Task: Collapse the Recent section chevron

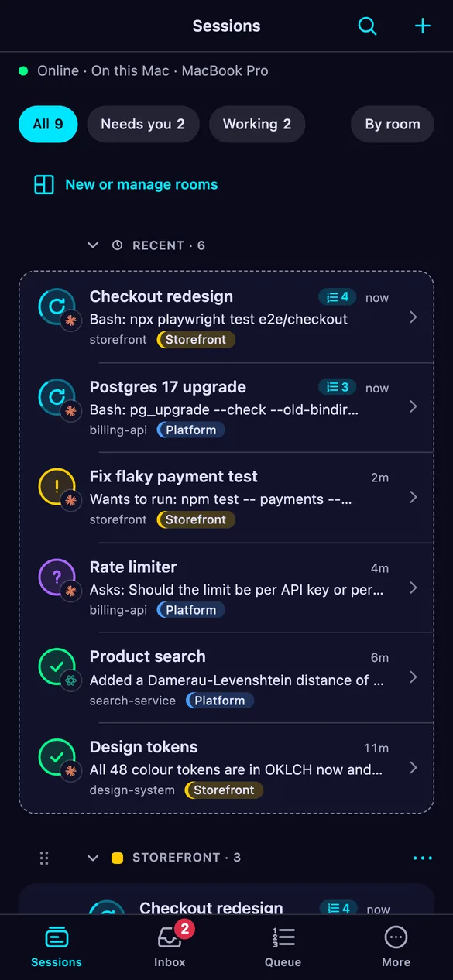Action: click(x=93, y=245)
